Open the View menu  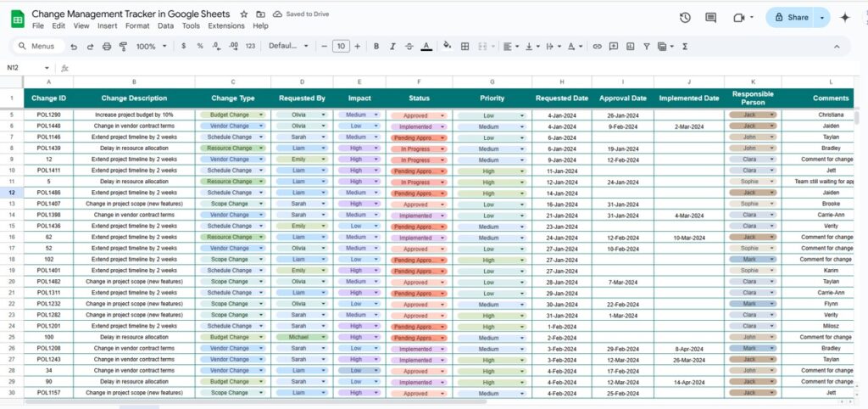click(x=81, y=26)
